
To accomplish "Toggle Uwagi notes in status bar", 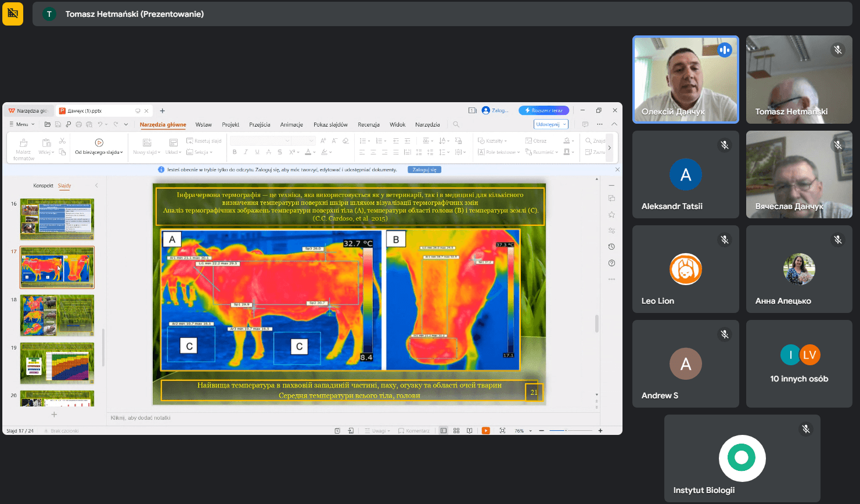I will point(377,431).
